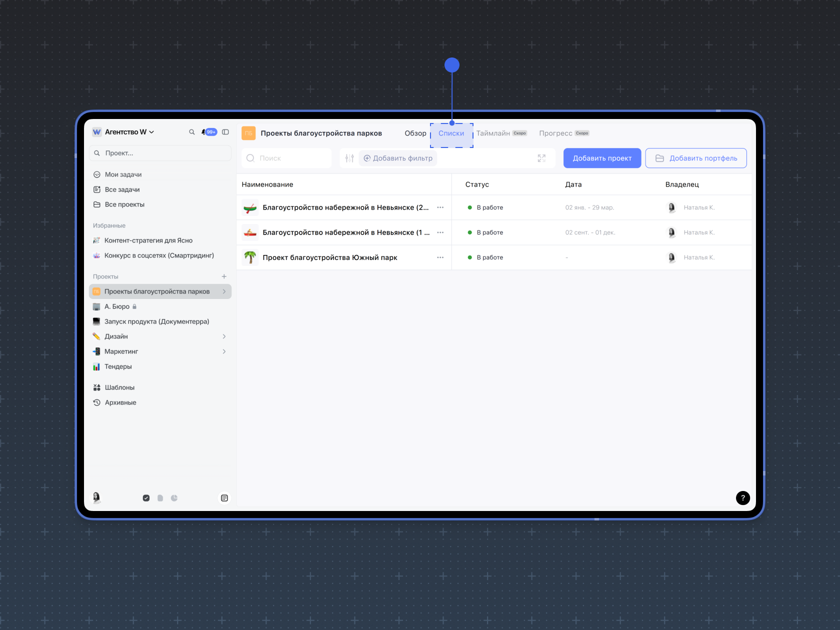Select the pie chart icon in sidebar footer
The height and width of the screenshot is (630, 840).
tap(174, 498)
